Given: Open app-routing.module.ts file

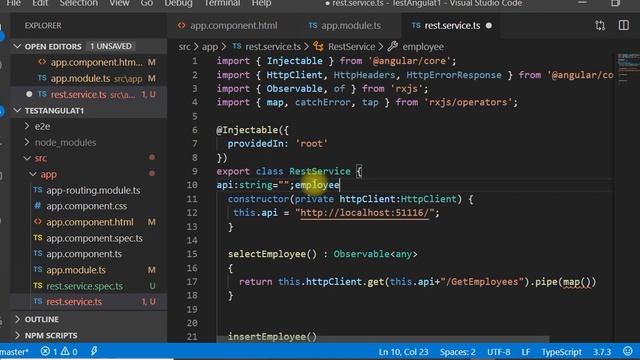Looking at the screenshot, I should click(93, 190).
